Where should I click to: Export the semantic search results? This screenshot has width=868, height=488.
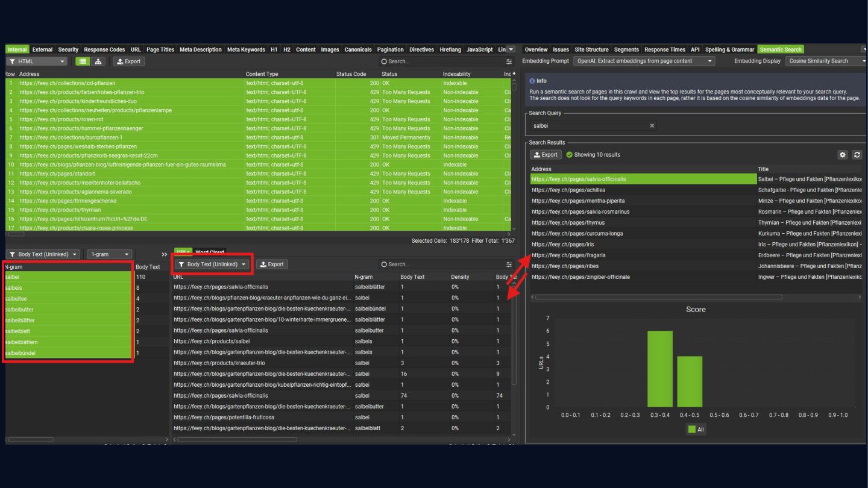[x=546, y=155]
